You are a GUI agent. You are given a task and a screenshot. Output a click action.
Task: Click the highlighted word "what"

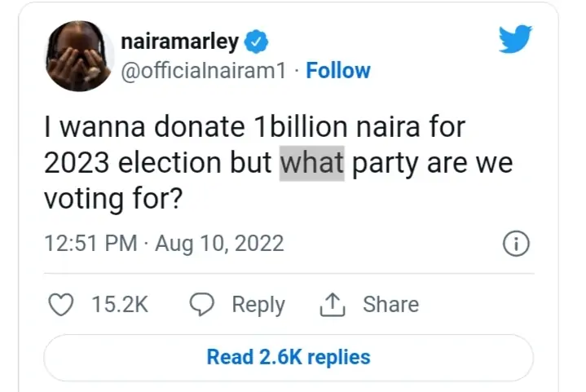(312, 163)
